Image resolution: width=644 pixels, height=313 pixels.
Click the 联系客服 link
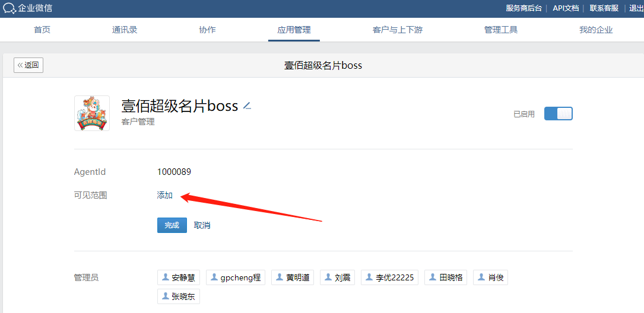(604, 8)
